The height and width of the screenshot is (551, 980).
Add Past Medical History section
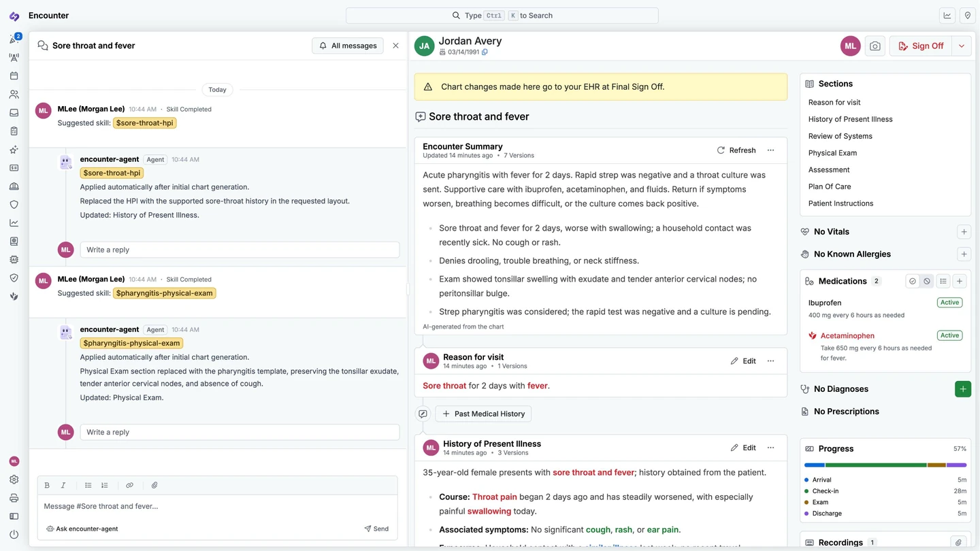(x=483, y=414)
